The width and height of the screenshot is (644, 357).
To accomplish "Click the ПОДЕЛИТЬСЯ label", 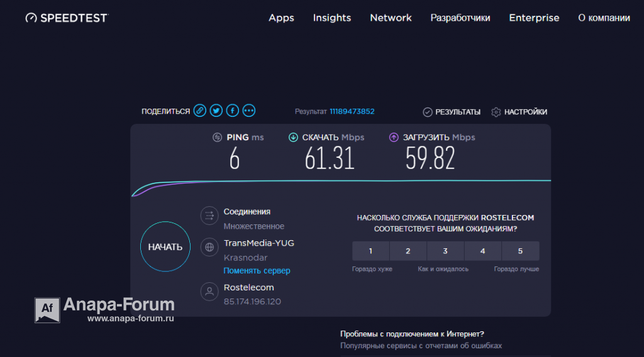I will point(165,111).
